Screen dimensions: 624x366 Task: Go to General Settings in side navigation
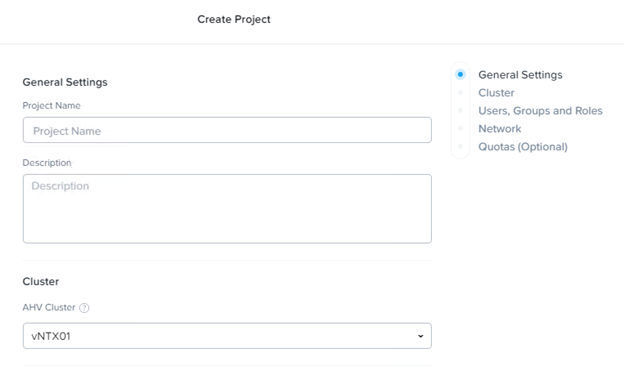(x=520, y=75)
